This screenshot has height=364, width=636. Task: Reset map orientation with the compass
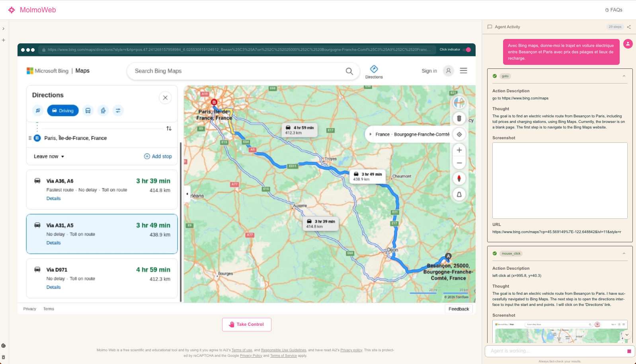tap(459, 179)
